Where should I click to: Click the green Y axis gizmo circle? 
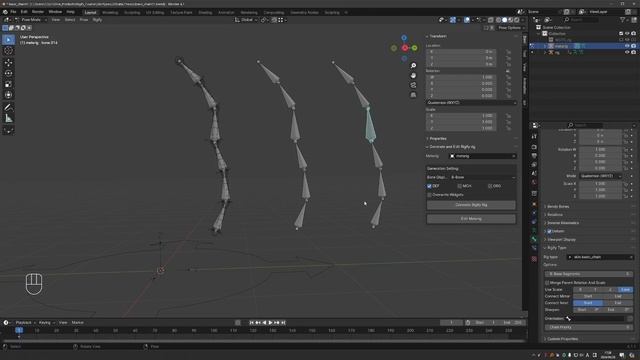point(414,48)
